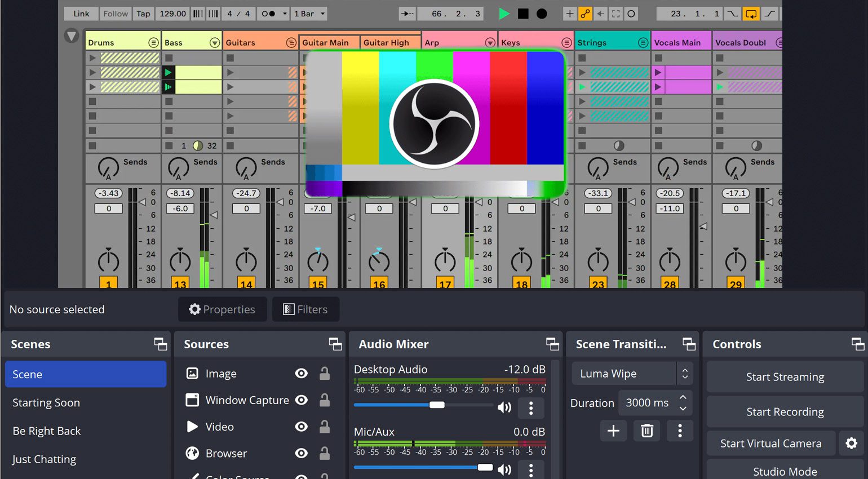Open the metronome settings dropdown arrow

(285, 14)
